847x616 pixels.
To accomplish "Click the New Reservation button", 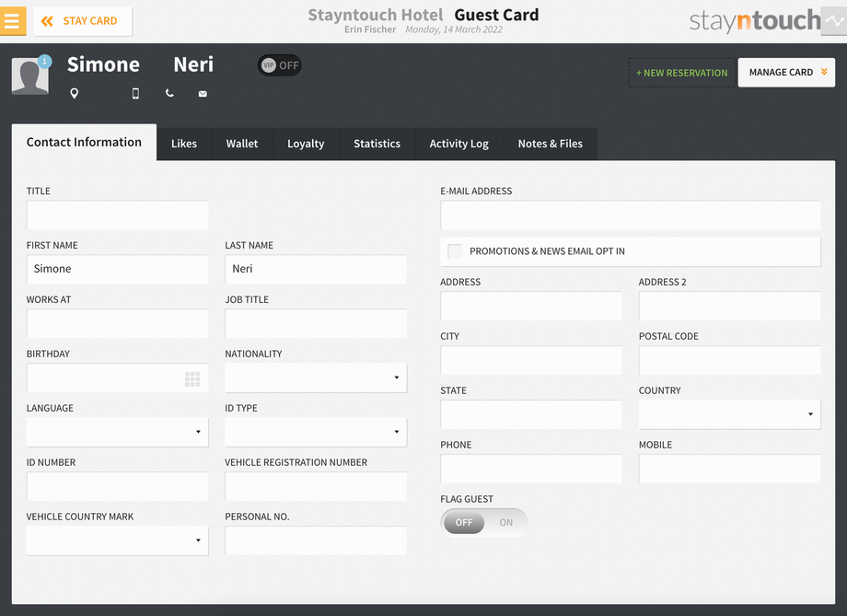I will [682, 73].
